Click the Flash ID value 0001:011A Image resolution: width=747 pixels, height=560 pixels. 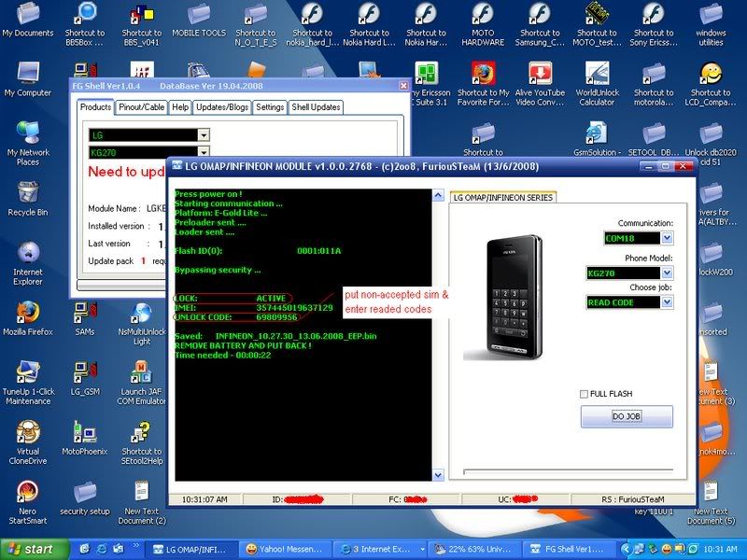318,251
